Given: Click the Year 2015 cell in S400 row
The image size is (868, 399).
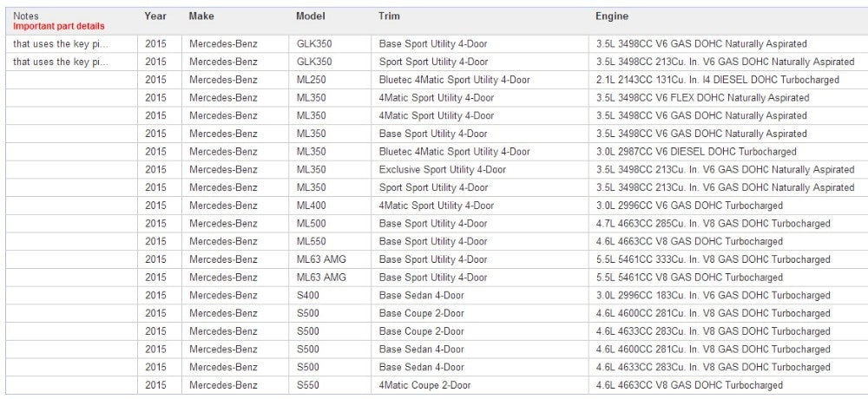Looking at the screenshot, I should (x=155, y=296).
